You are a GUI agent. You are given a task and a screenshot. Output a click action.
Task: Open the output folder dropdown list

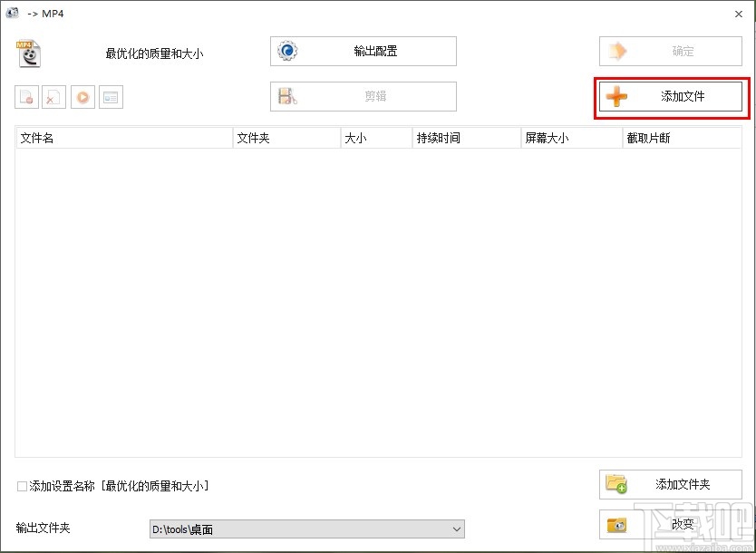point(455,529)
